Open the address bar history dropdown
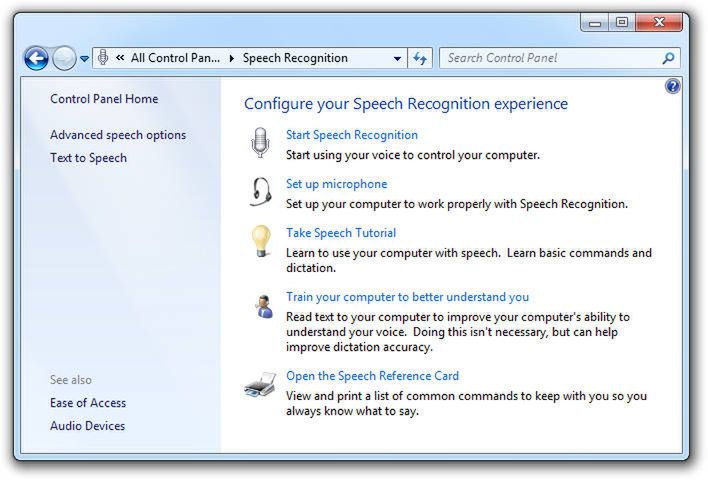 click(397, 58)
